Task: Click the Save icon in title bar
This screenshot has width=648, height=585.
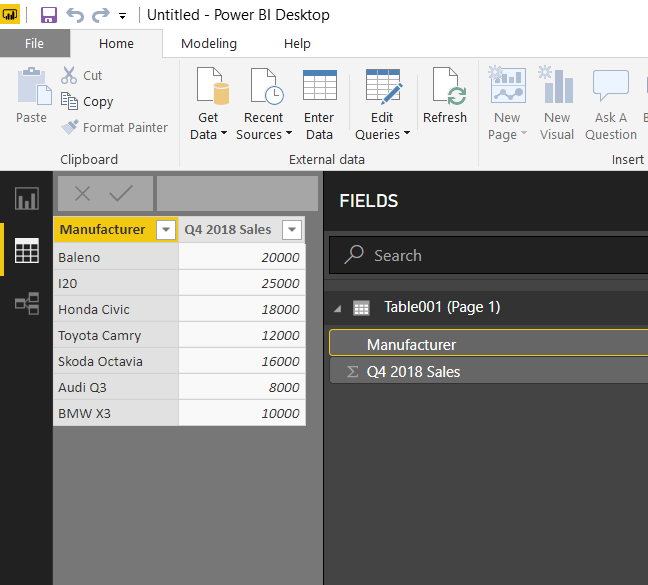Action: tap(49, 15)
